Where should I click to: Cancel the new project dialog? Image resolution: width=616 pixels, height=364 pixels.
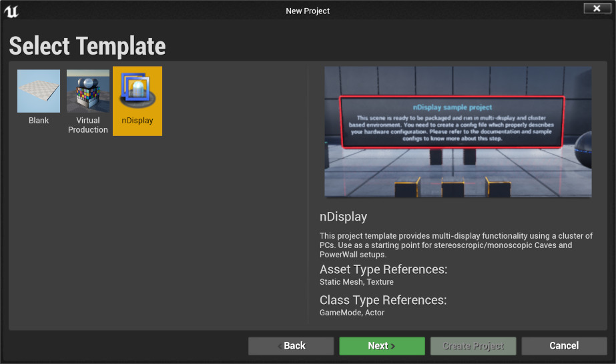(564, 346)
